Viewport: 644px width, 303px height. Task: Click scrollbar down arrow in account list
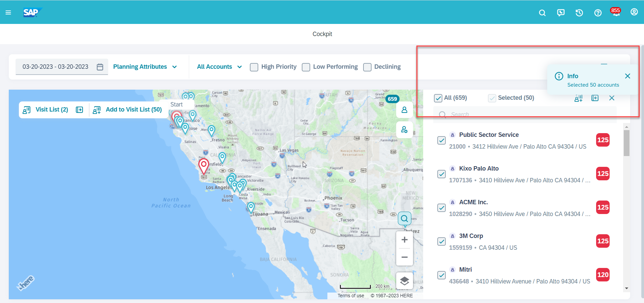626,289
